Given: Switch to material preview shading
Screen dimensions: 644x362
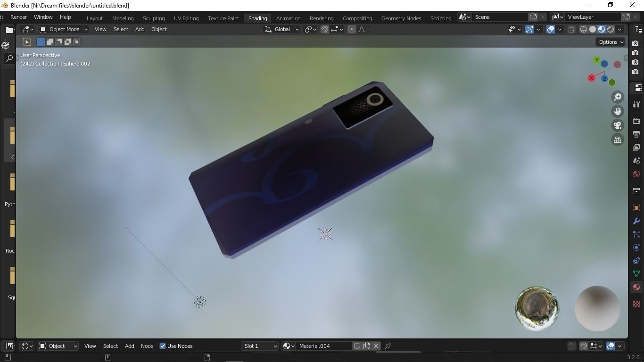Looking at the screenshot, I should (602, 29).
